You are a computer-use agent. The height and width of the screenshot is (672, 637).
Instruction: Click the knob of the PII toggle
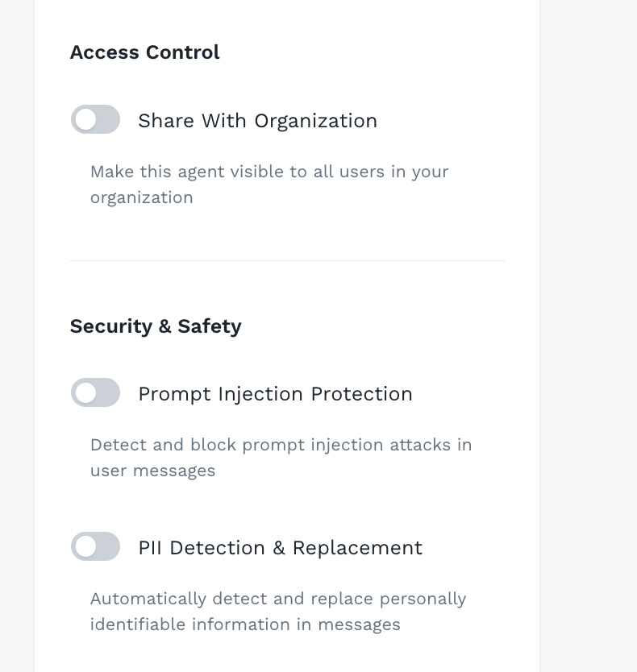click(84, 546)
